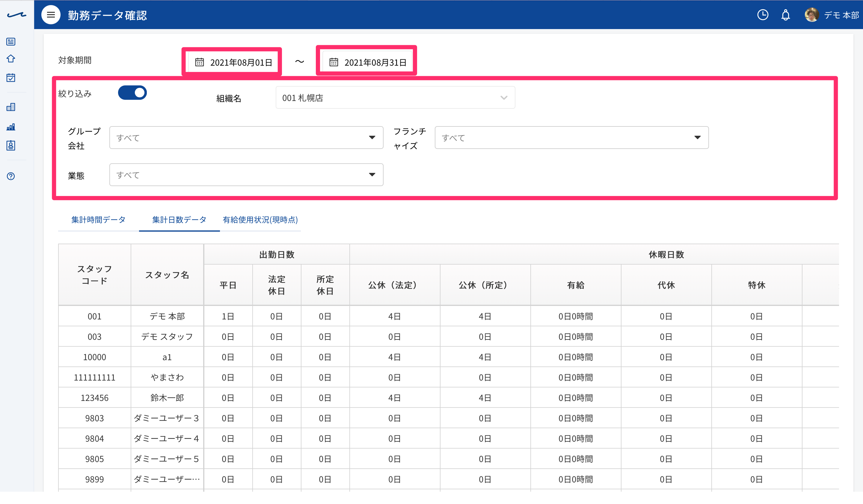Image resolution: width=863 pixels, height=504 pixels.
Task: Open the calendar check sidebar icon
Action: click(11, 78)
